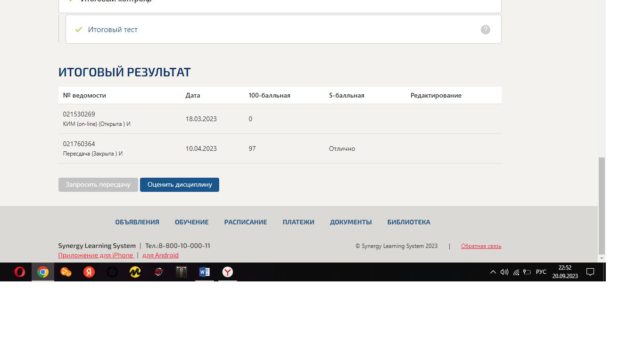Open the Обратная связь link

click(481, 246)
